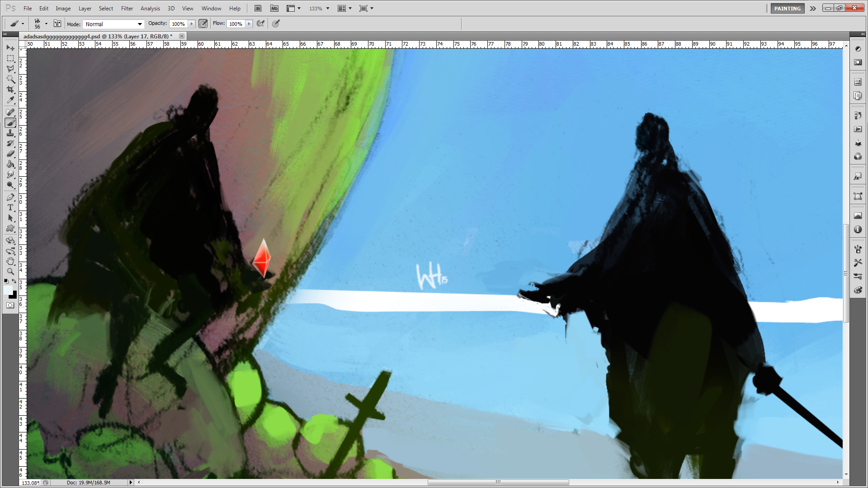The height and width of the screenshot is (488, 868).
Task: Open the Image menu
Action: pyautogui.click(x=63, y=9)
